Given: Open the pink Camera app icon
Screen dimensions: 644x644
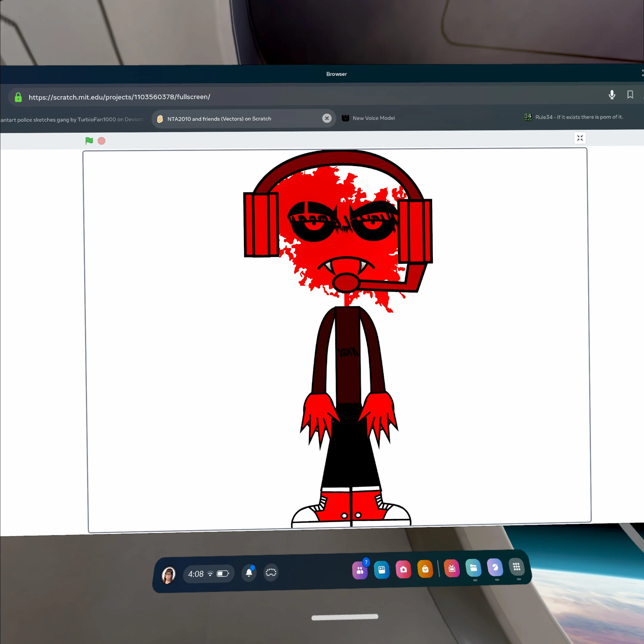Looking at the screenshot, I should 403,569.
